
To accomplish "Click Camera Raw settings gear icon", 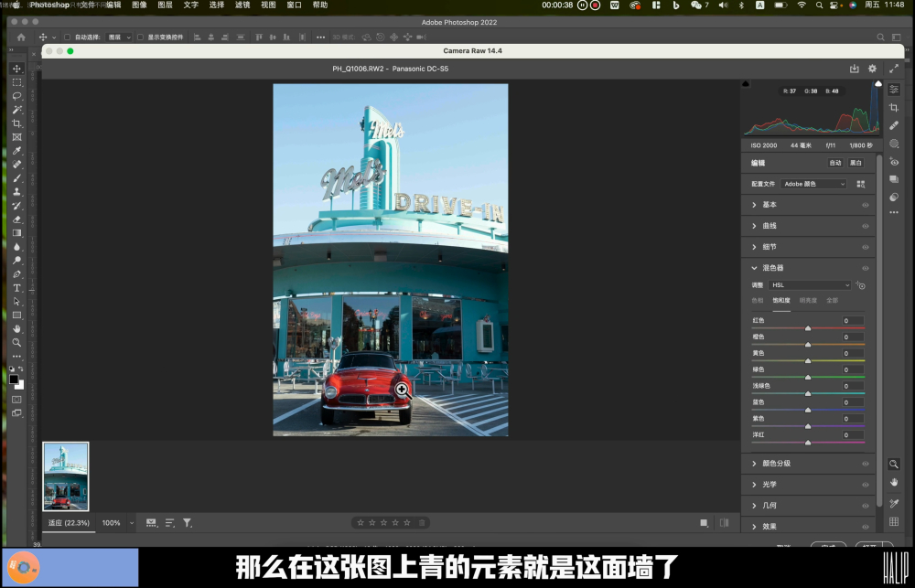I will 872,69.
